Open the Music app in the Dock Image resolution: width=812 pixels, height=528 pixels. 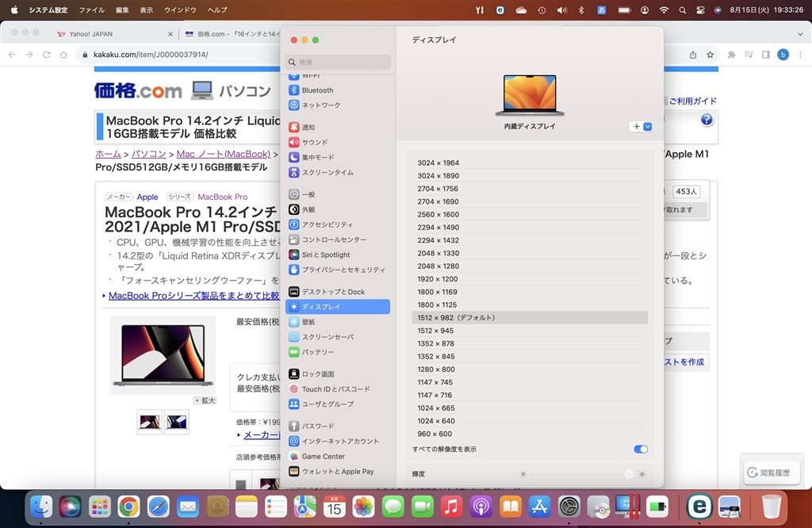click(451, 507)
